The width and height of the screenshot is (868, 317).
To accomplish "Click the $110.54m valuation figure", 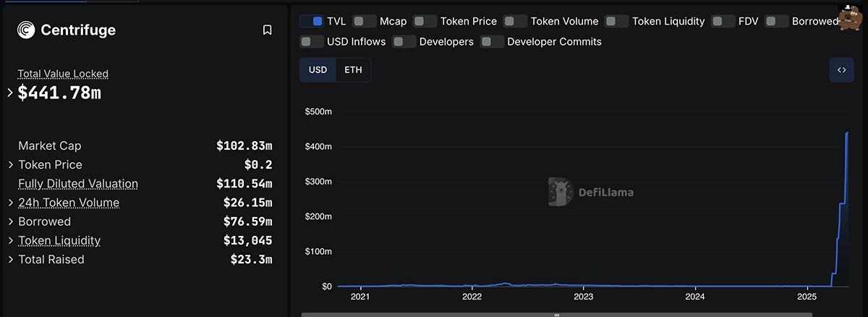I will 244,184.
